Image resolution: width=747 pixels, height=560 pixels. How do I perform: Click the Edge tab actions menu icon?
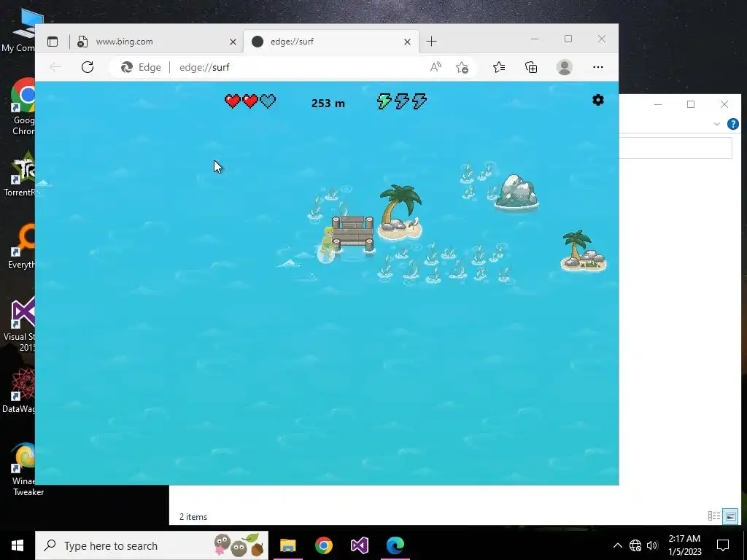[53, 42]
